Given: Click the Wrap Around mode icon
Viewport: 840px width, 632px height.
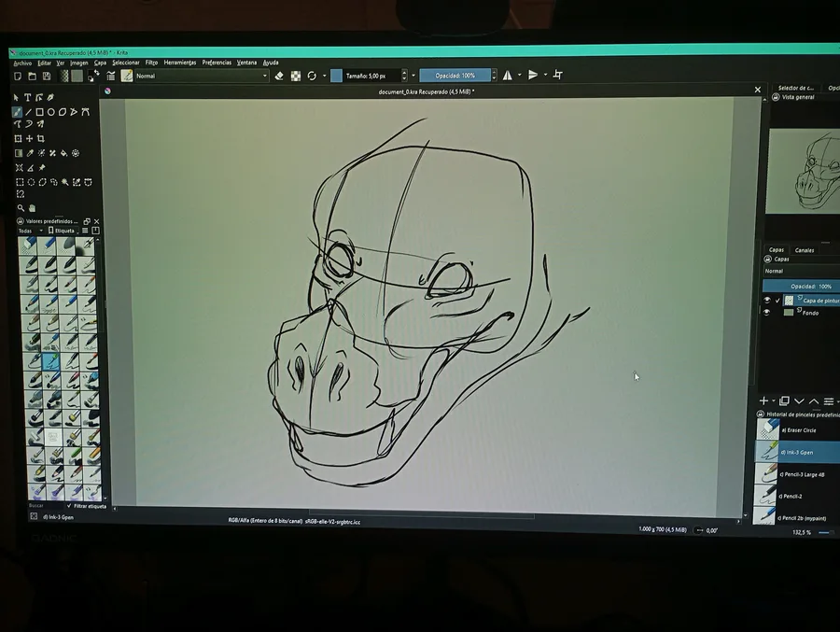Looking at the screenshot, I should click(x=558, y=75).
